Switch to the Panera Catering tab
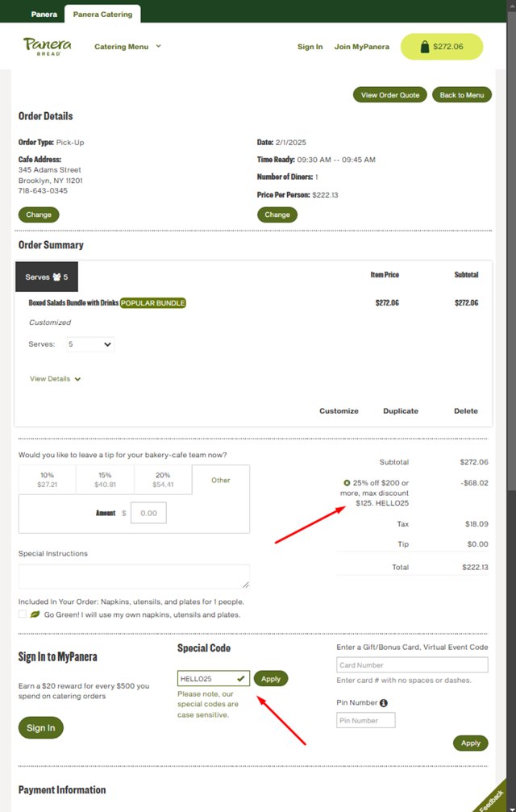This screenshot has height=812, width=516. pos(102,15)
